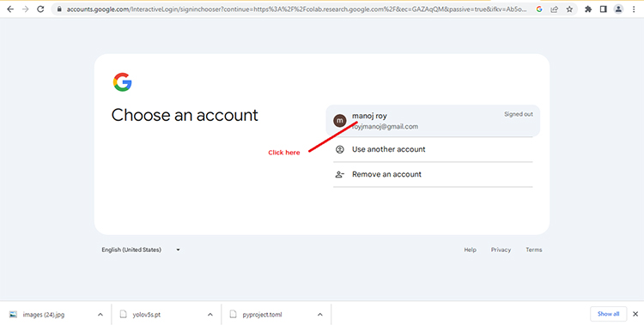Click the share page icon
644x325 pixels.
[555, 9]
